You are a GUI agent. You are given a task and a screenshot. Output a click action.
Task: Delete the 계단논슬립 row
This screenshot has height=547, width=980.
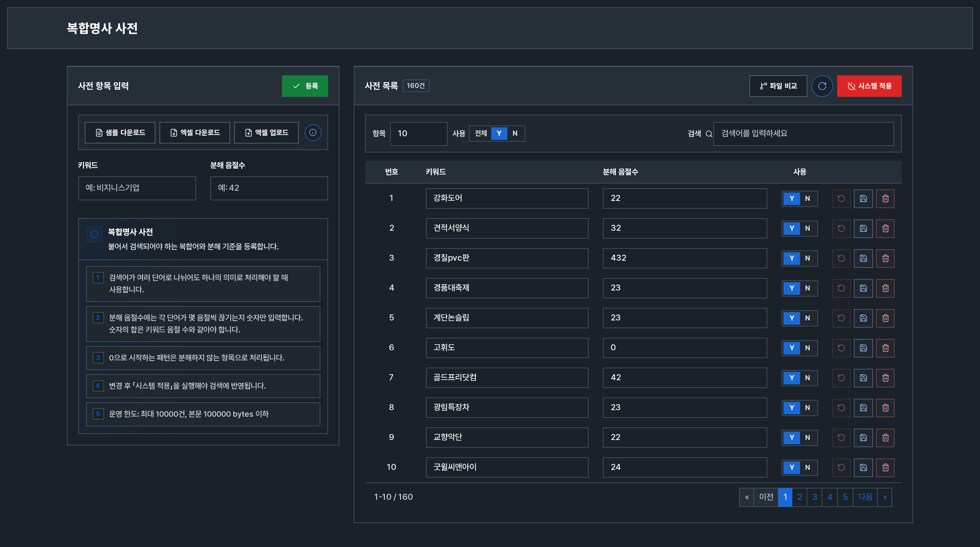pyautogui.click(x=885, y=318)
